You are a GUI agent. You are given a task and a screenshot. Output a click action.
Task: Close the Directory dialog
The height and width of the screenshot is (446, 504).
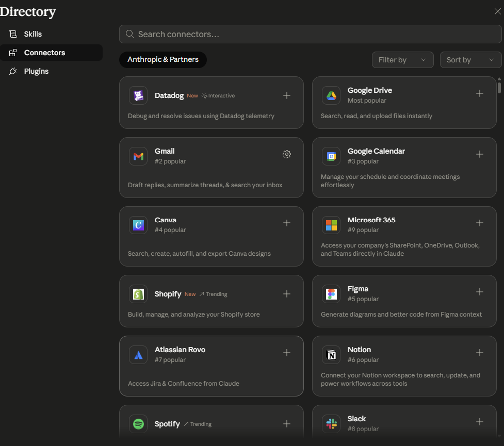pyautogui.click(x=498, y=11)
